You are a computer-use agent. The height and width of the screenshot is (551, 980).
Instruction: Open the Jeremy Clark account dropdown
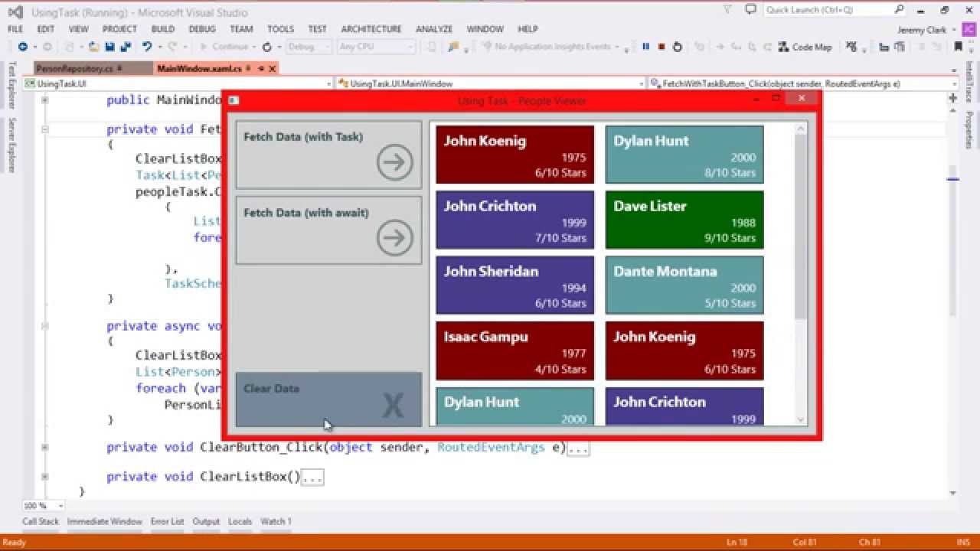click(927, 30)
